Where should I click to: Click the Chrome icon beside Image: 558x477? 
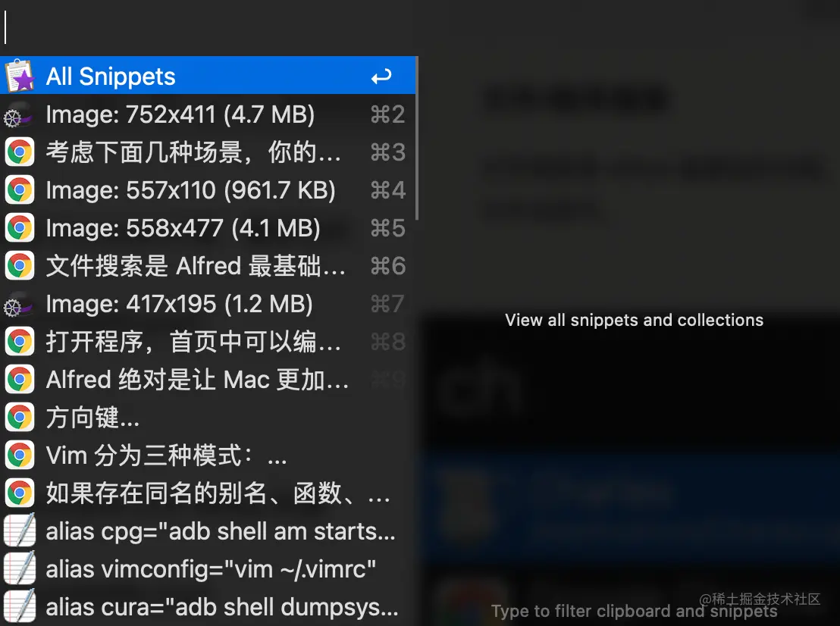(20, 228)
